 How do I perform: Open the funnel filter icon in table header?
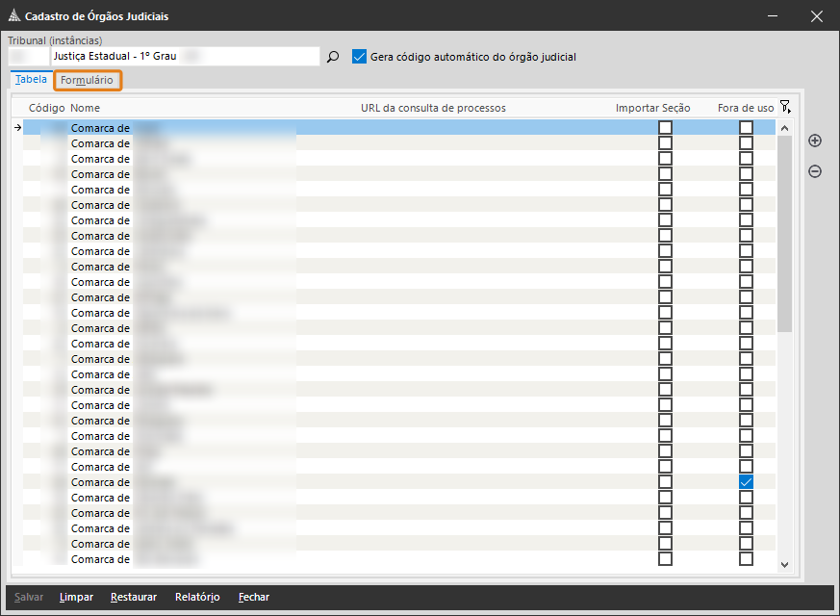pyautogui.click(x=785, y=107)
